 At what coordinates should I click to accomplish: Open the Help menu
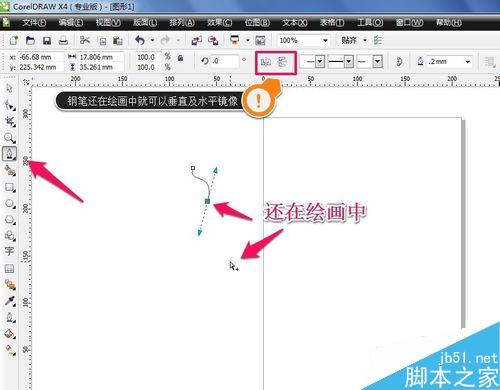click(x=449, y=23)
